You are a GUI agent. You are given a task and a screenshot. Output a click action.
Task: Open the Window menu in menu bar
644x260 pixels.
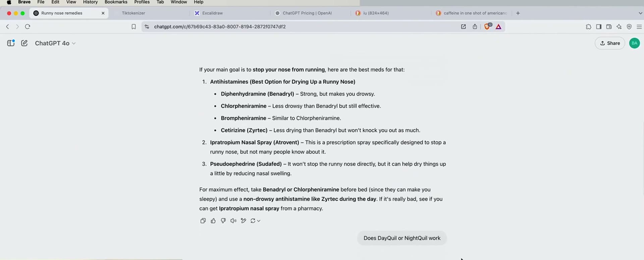pos(179,2)
